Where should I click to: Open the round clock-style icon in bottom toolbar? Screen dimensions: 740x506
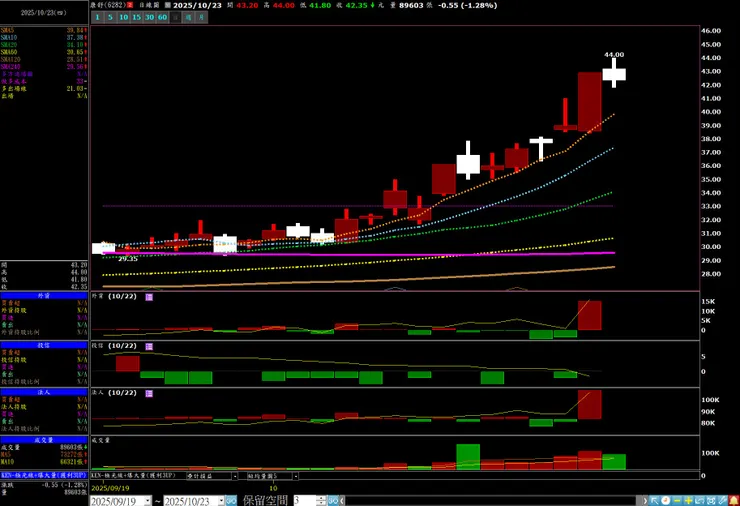(665, 500)
